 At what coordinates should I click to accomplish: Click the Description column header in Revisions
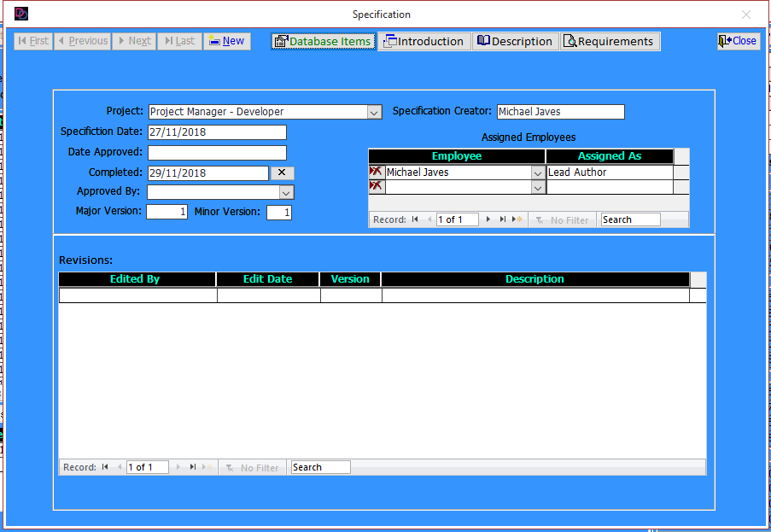pos(535,279)
